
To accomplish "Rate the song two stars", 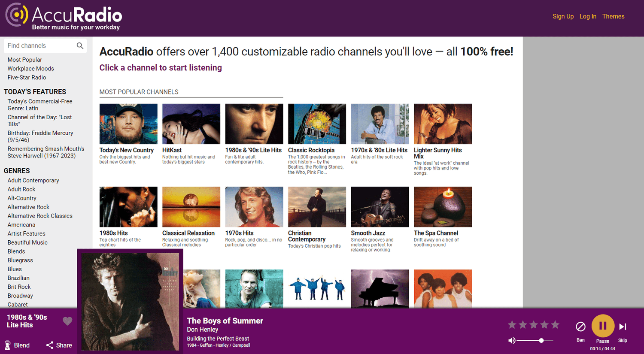I will [x=522, y=325].
